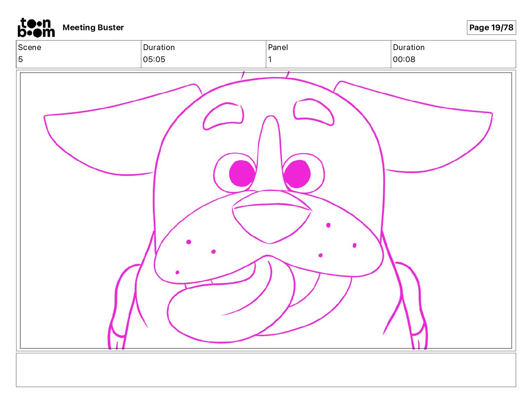Select the panel number '1'
The image size is (532, 411).
point(270,59)
